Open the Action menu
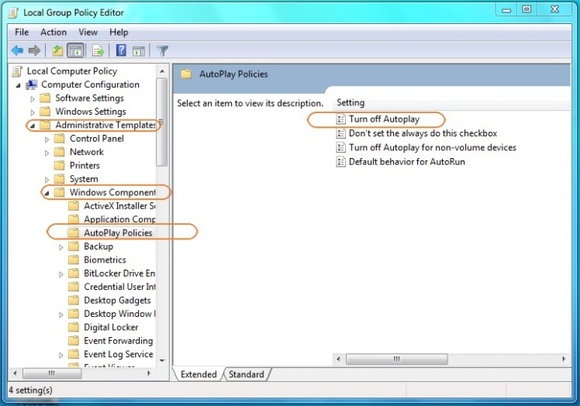Image resolution: width=580 pixels, height=406 pixels. (53, 32)
